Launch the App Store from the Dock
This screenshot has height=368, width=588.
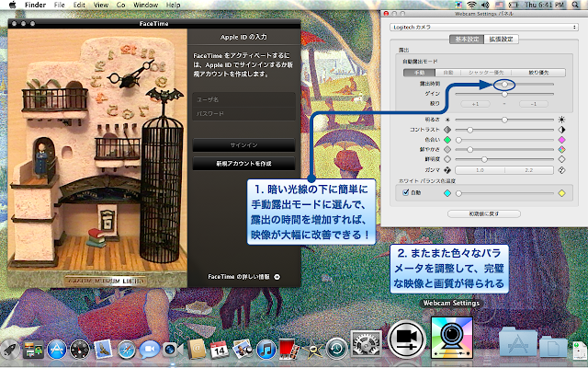57,350
